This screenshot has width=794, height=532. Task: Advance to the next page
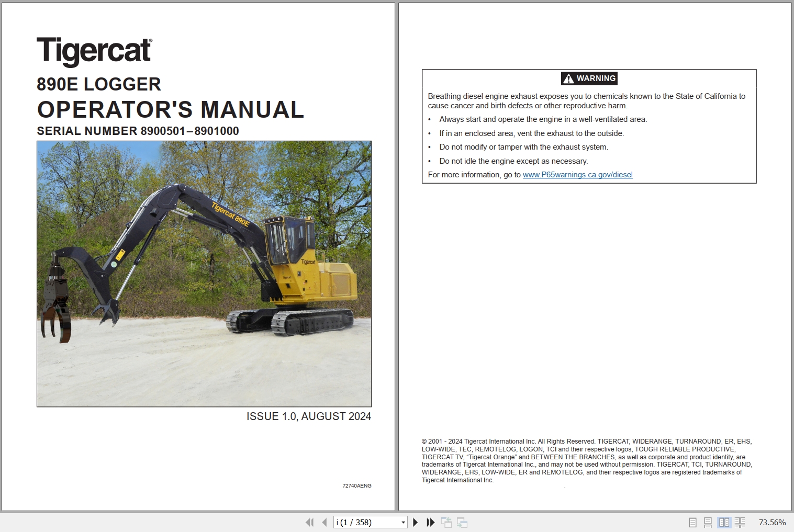tap(416, 522)
